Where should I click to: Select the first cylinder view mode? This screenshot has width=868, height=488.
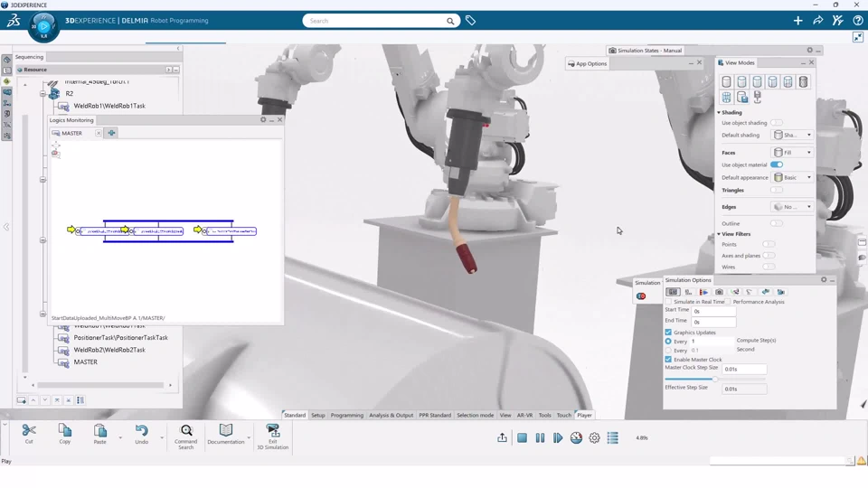[726, 82]
